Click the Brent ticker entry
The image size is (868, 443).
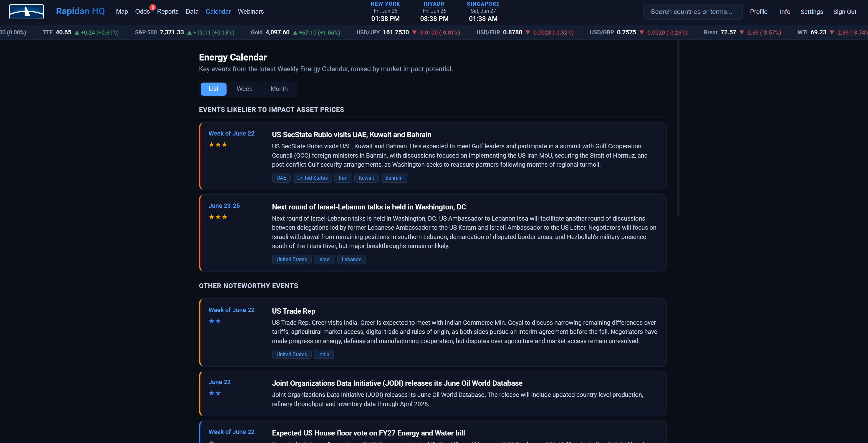(x=742, y=32)
